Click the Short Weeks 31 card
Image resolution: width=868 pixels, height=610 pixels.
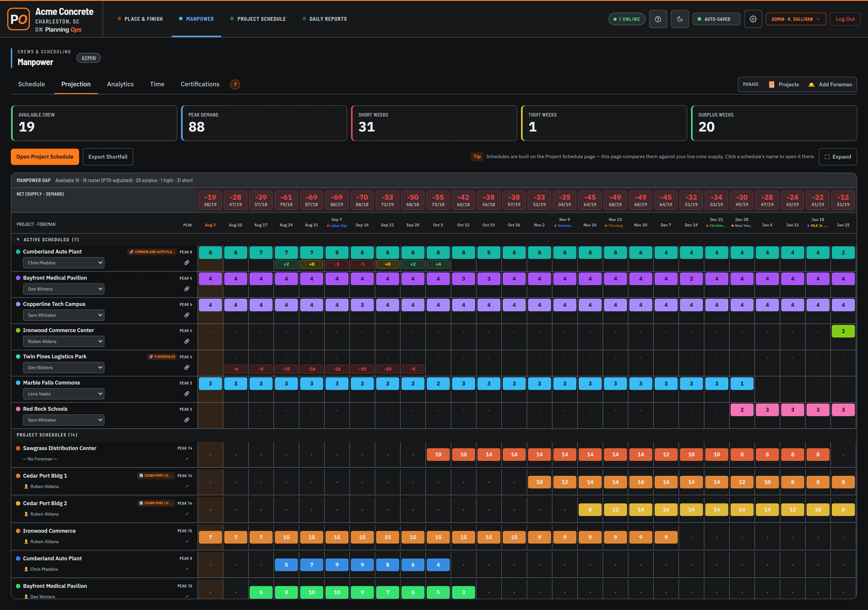434,123
